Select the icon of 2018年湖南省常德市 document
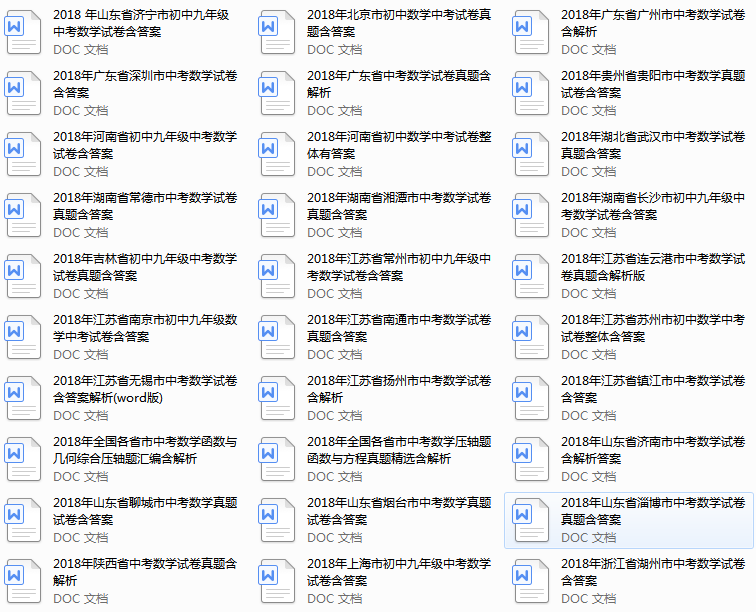Viewport: 756px width, 612px height. tap(24, 215)
